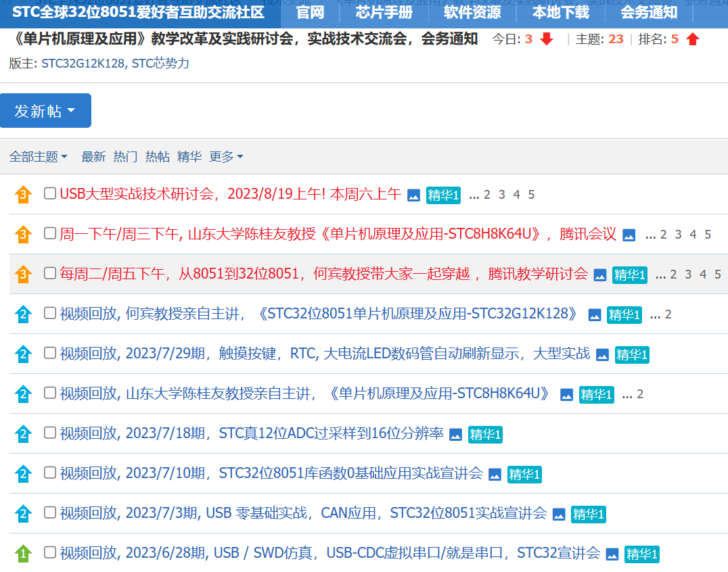Go to page 4 of the 每周二/周五下午 thread
This screenshot has width=728, height=572.
703,275
